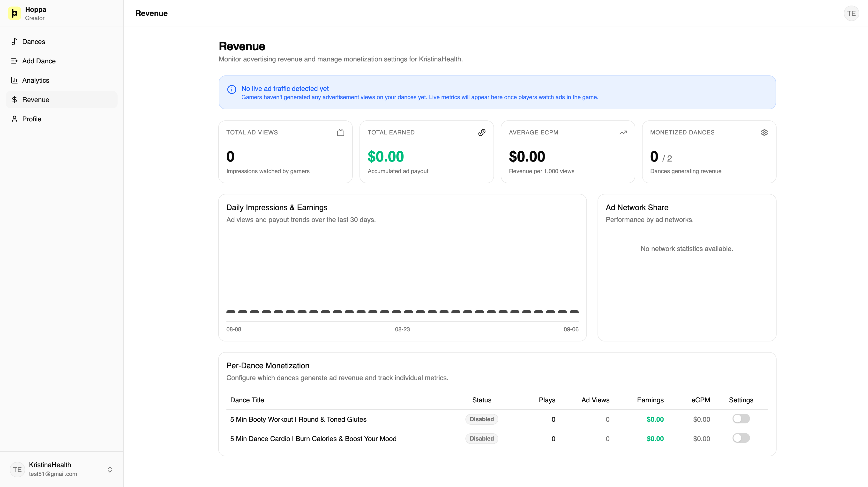Screen dimensions: 868x487
Task: Click the '5 Min Booty Workout' dance title
Action: click(298, 419)
